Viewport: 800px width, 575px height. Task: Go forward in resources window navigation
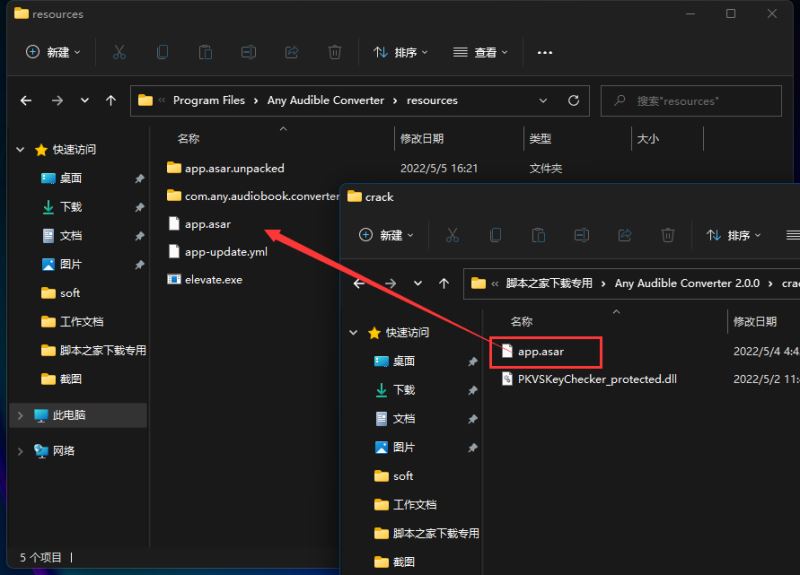[x=57, y=101]
